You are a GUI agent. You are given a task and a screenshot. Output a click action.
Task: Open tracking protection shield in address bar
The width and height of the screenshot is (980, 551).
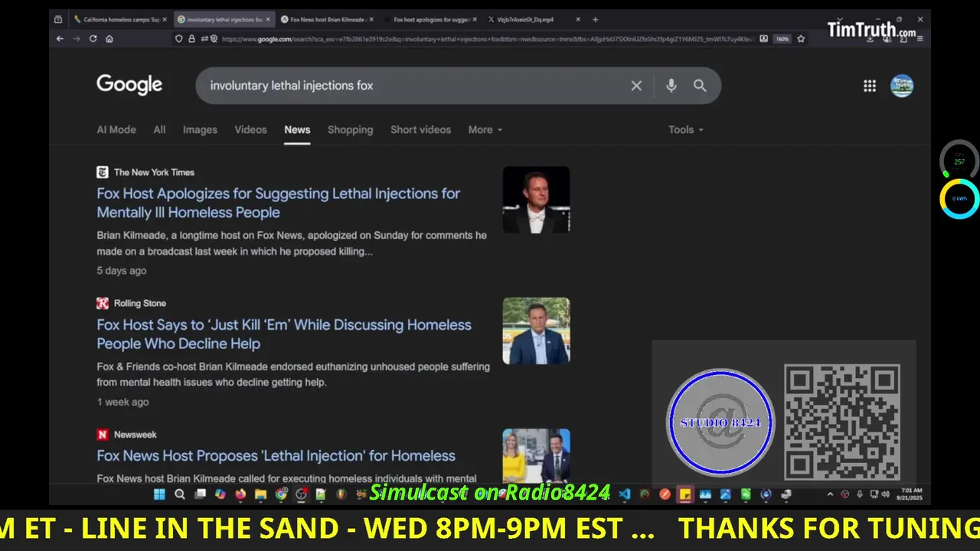click(179, 39)
